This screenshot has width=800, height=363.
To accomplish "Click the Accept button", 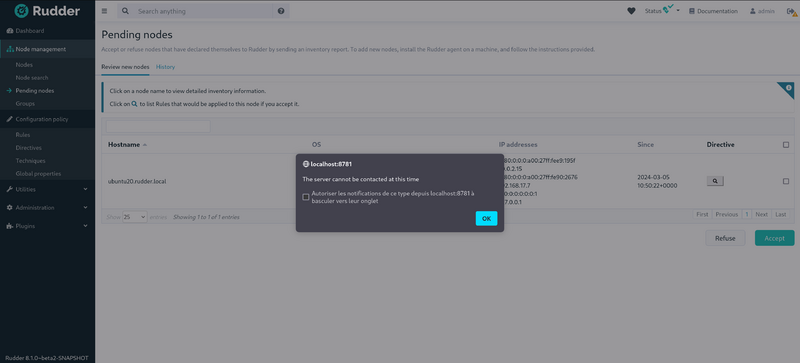I will pos(774,238).
